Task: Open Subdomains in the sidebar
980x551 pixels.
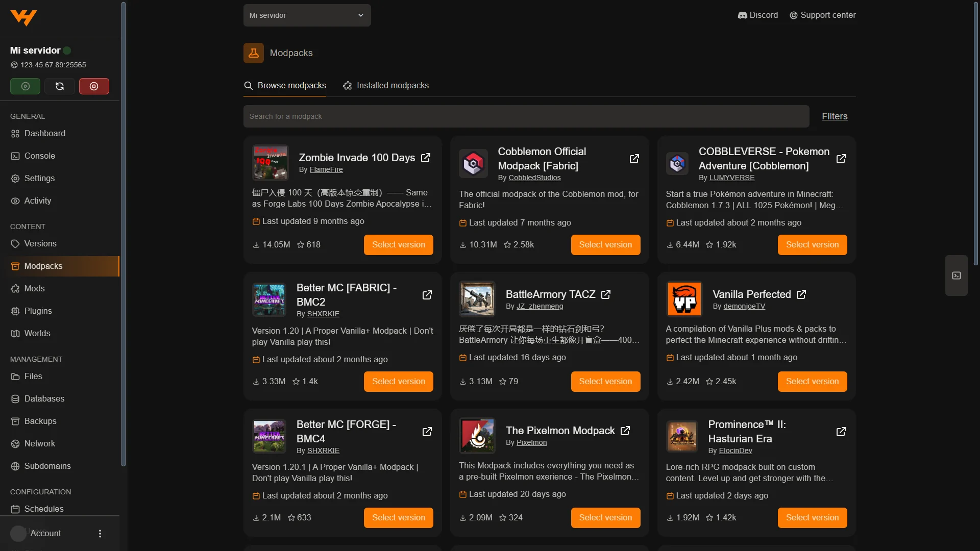Action: (x=60, y=466)
